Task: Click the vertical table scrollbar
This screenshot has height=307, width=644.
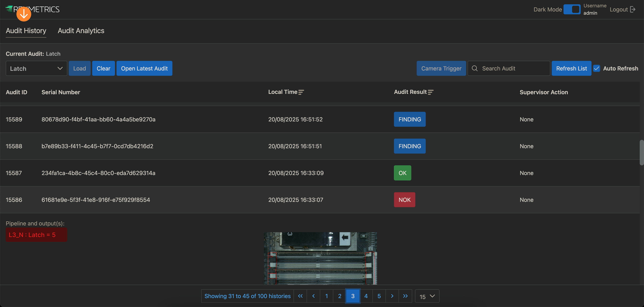Action: [641, 152]
